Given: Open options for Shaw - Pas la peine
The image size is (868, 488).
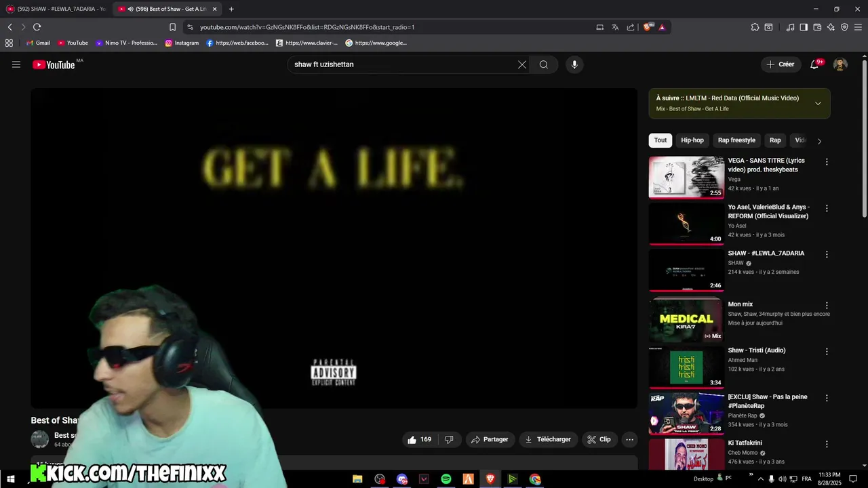Looking at the screenshot, I should coord(827,398).
